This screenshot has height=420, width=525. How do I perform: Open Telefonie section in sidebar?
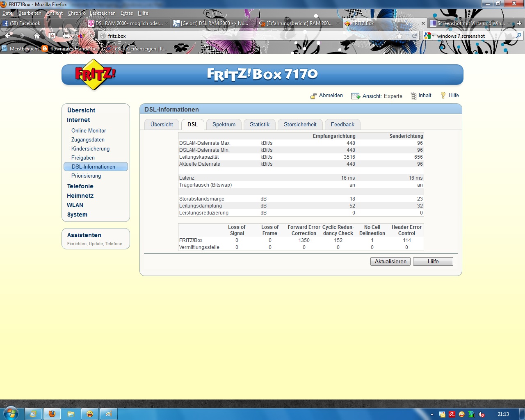80,186
